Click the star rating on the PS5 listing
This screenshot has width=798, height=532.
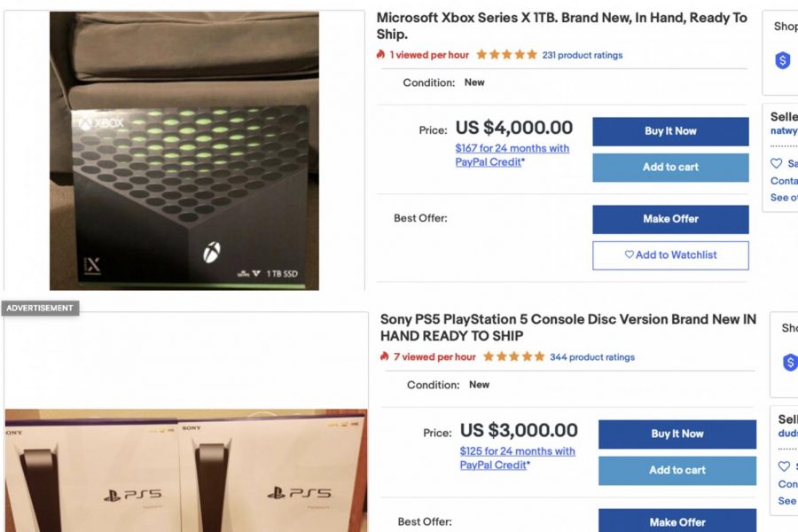(x=514, y=356)
